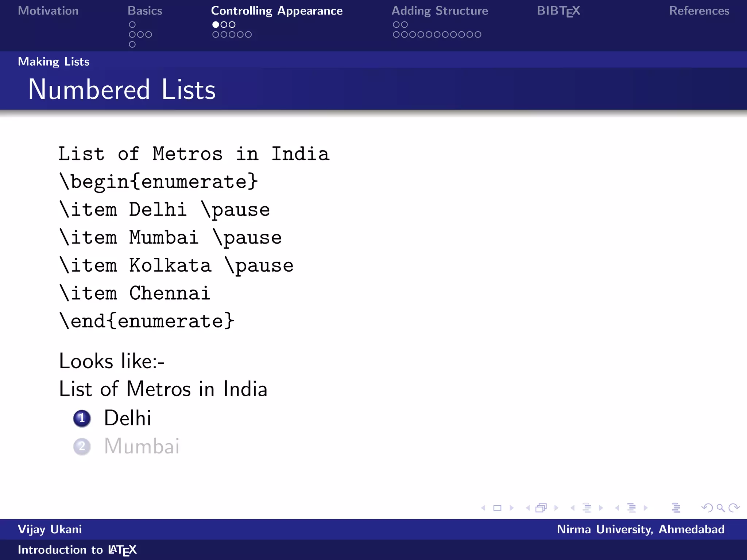747x560 pixels.
Task: Click the numbered bullet 1 beside Delhi
Action: [x=82, y=418]
